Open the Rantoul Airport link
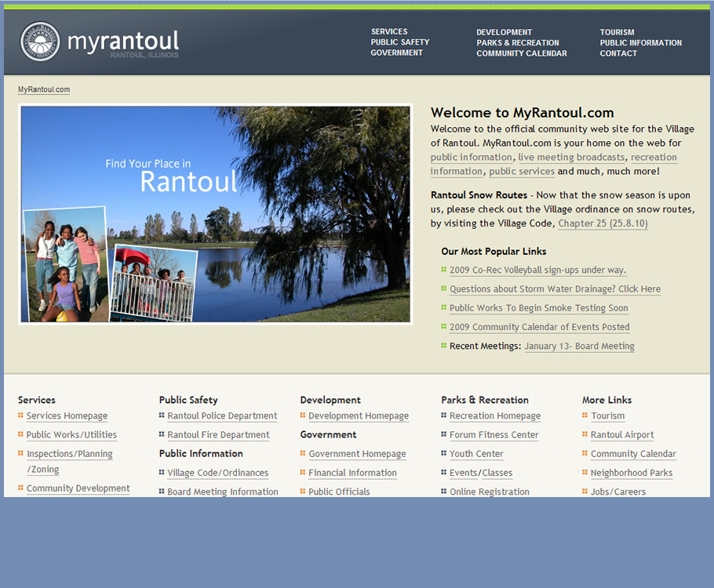Image resolution: width=714 pixels, height=588 pixels. (x=622, y=435)
